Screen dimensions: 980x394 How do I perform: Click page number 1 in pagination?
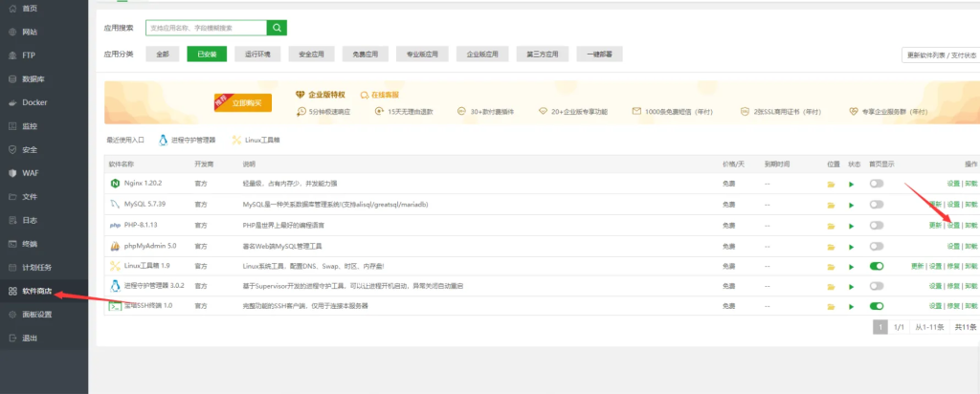pyautogui.click(x=880, y=327)
